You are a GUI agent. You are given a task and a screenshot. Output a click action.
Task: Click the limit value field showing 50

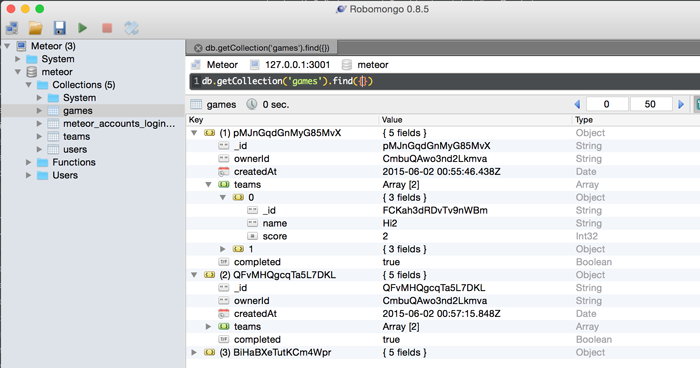point(650,105)
